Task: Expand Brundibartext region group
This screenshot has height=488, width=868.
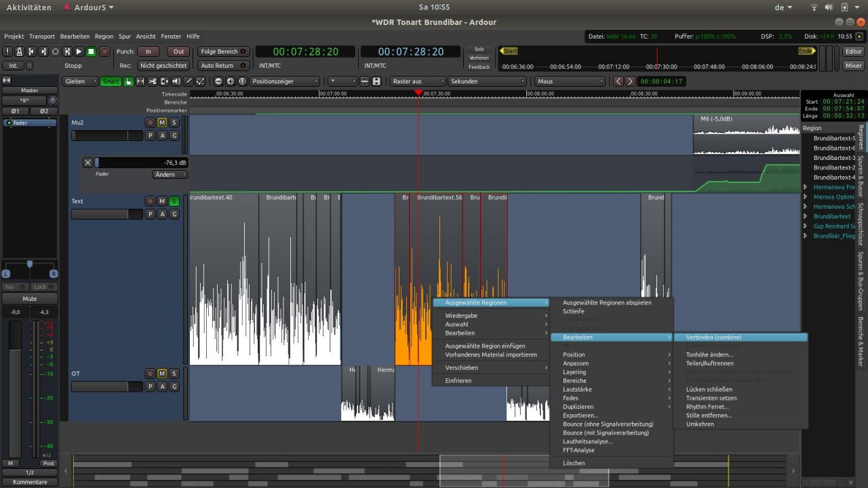Action: tap(805, 216)
